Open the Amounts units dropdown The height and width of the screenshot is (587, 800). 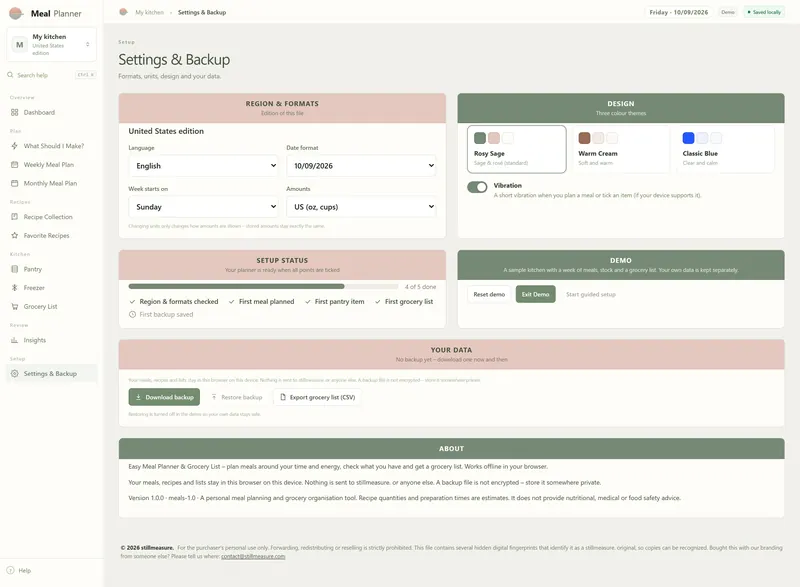(x=361, y=207)
